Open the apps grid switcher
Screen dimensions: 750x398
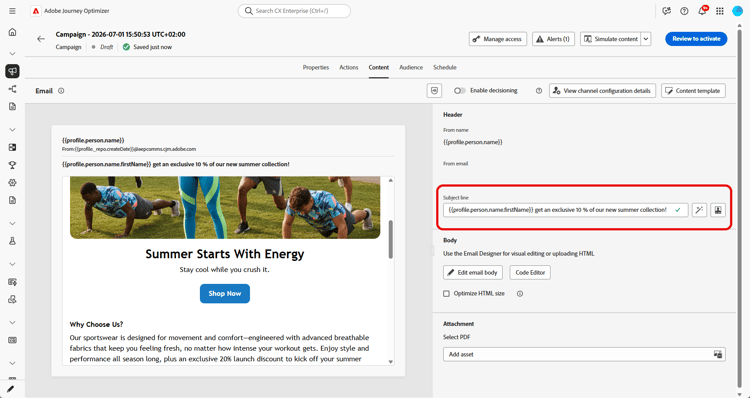coord(720,11)
